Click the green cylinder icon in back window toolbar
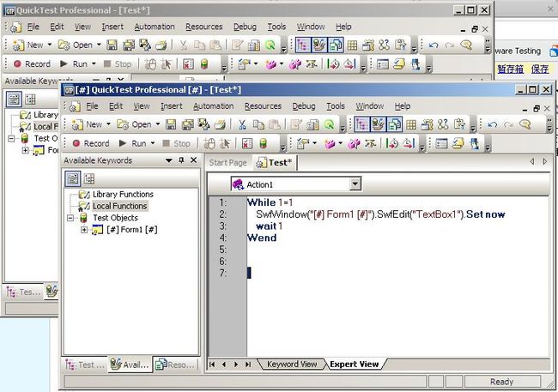This screenshot has height=392, width=558. pos(204,64)
